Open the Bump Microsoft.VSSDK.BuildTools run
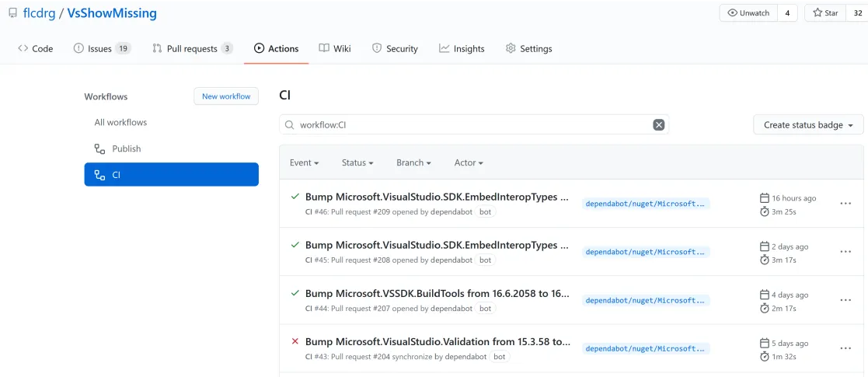The image size is (868, 377). pos(437,293)
